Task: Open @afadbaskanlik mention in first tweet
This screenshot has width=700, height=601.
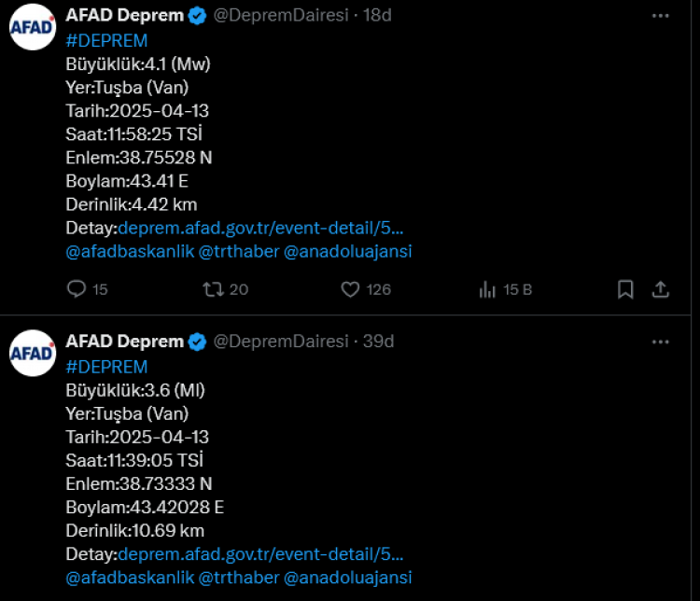Action: pos(130,251)
